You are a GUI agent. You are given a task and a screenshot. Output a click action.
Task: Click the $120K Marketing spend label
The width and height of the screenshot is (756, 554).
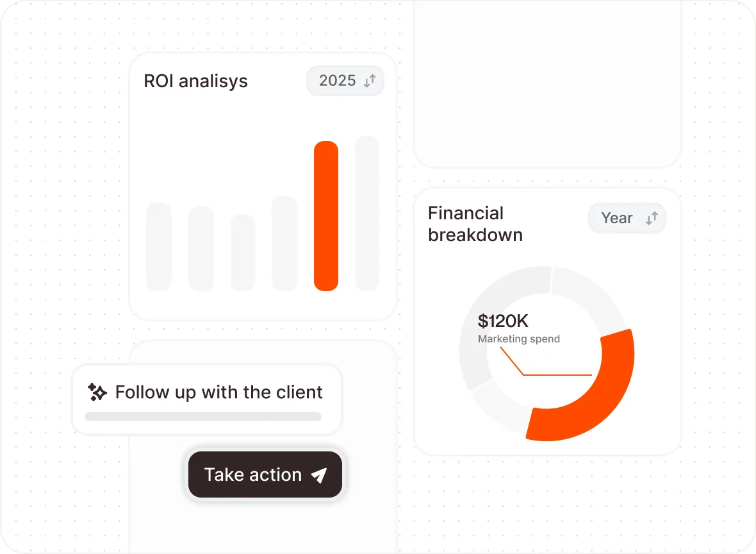pyautogui.click(x=519, y=328)
